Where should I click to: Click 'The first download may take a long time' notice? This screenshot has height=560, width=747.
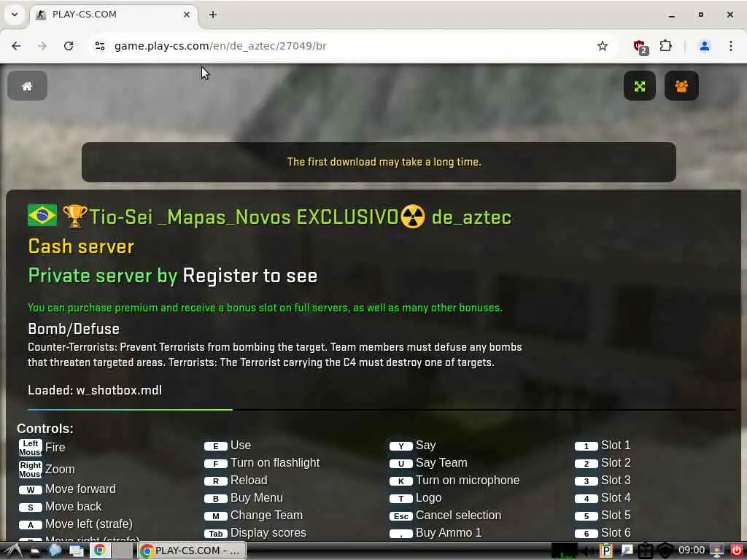point(384,162)
